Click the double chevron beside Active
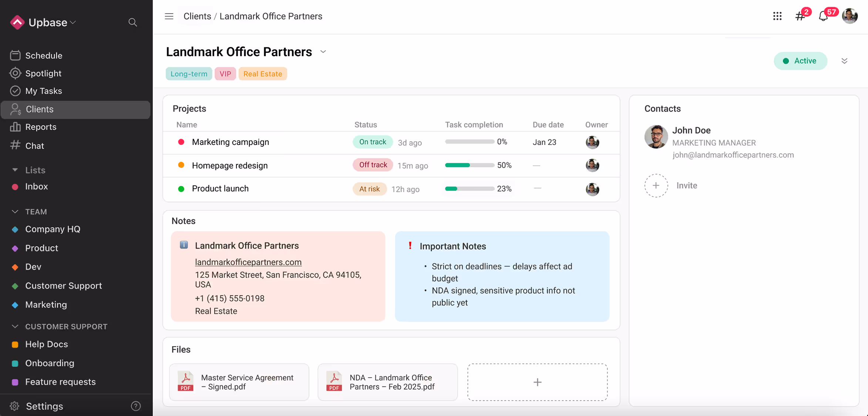The width and height of the screenshot is (868, 416). click(844, 61)
